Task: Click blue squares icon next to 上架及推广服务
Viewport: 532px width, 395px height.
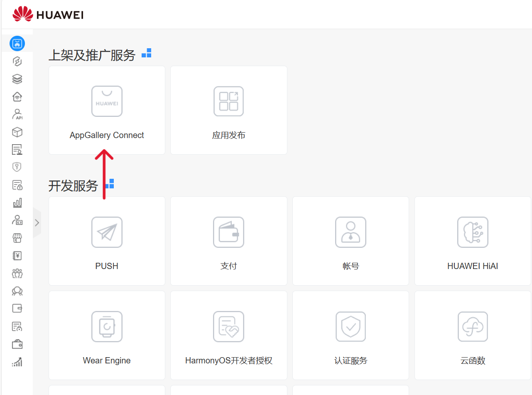Action: click(x=147, y=53)
